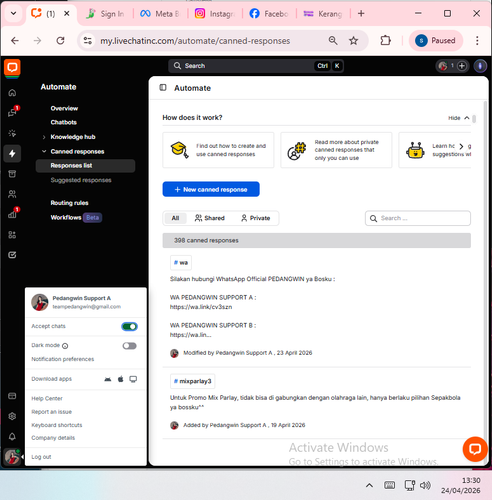Open Overview in the Automate menu
Viewport: 492px width, 500px height.
64,108
